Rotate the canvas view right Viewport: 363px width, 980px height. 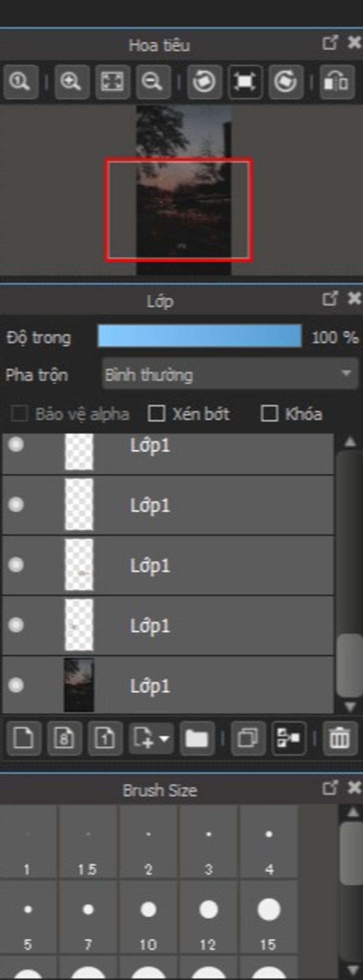click(x=286, y=82)
